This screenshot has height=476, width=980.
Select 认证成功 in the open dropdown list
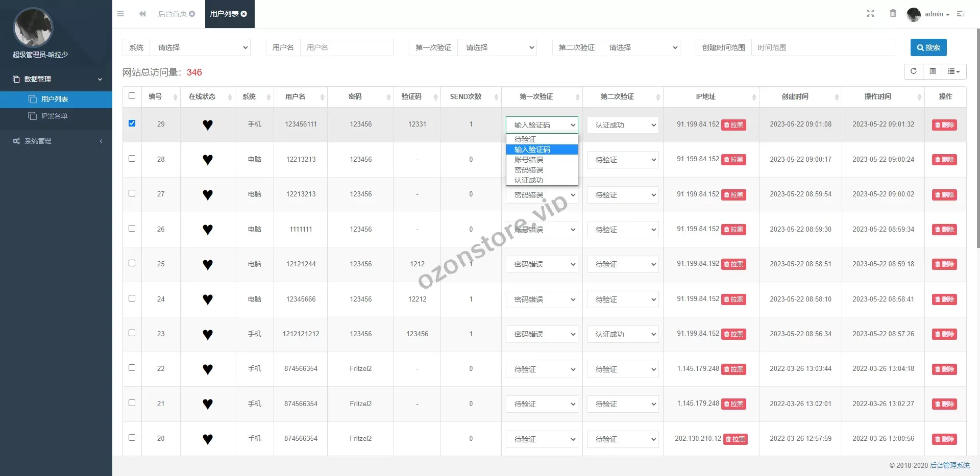pos(529,180)
